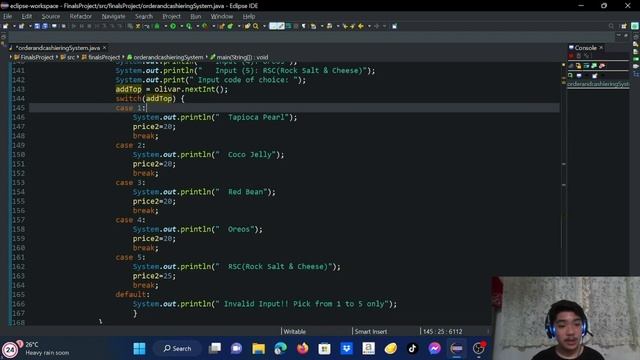Open Firefox from the taskbar
The height and width of the screenshot is (360, 640).
pos(302,348)
